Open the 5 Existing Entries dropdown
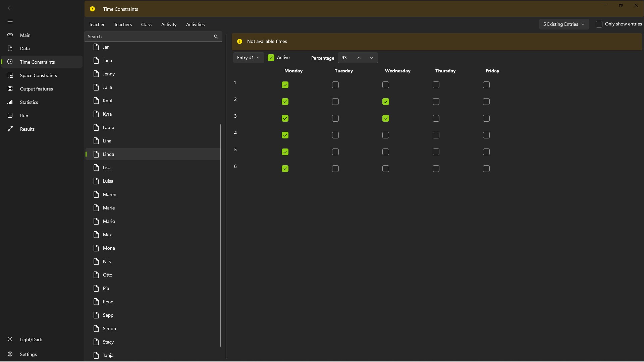This screenshot has width=644, height=362. point(564,24)
